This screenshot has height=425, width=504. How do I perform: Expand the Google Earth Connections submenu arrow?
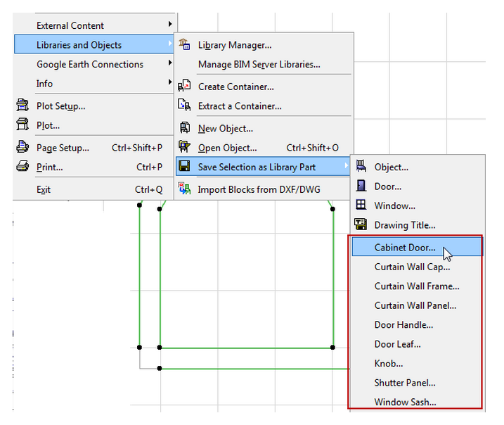tap(170, 64)
